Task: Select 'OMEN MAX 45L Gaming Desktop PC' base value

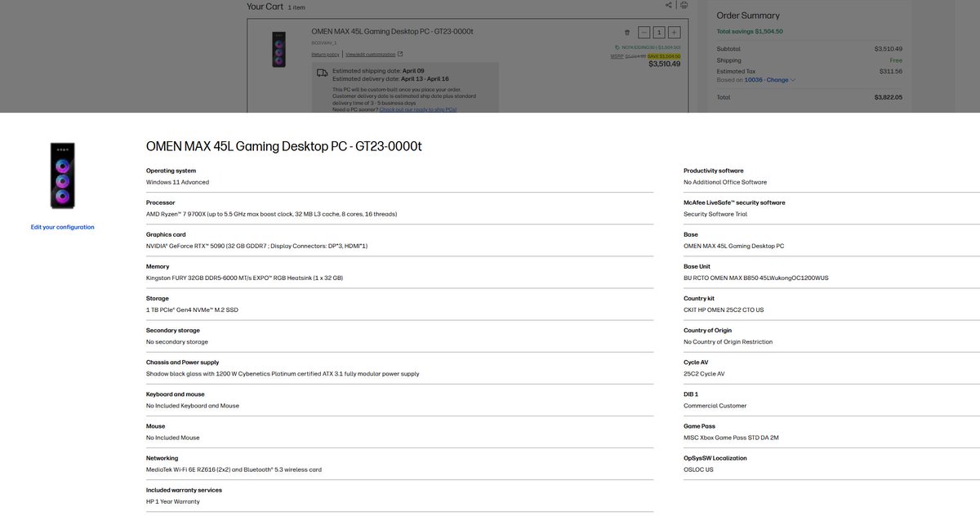Action: [x=733, y=246]
